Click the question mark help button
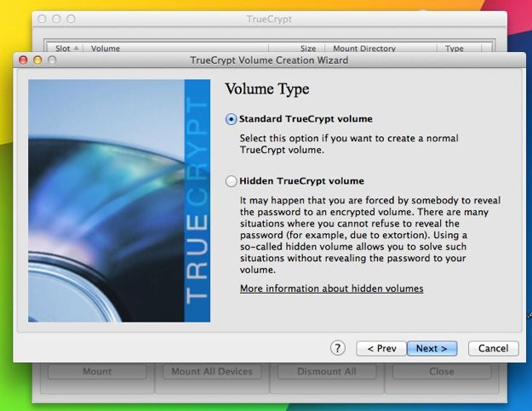This screenshot has height=411, width=532. pos(338,348)
